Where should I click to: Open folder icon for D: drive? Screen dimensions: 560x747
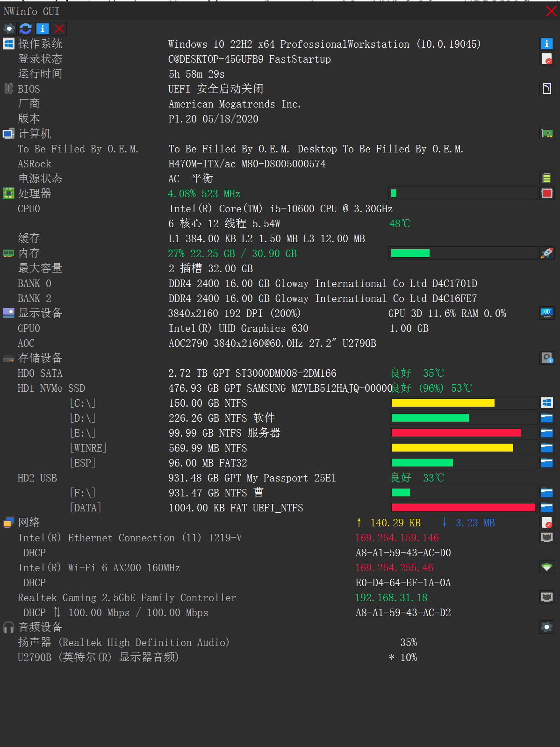point(547,418)
